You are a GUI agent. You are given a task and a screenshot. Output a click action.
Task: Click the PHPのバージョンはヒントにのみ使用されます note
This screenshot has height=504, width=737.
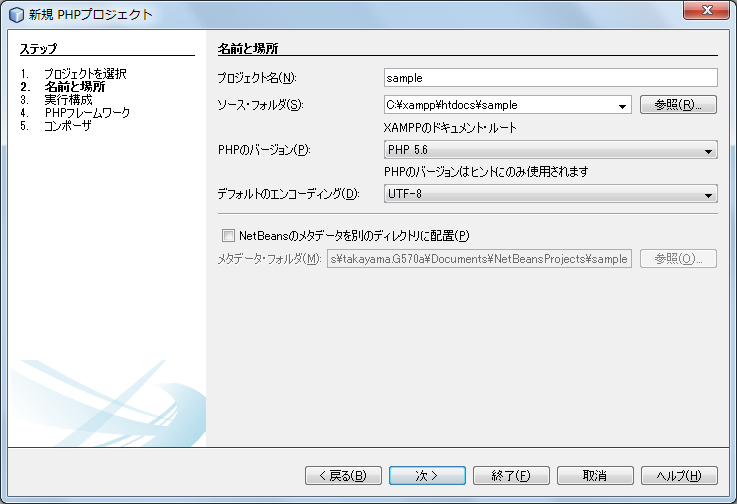tap(486, 172)
